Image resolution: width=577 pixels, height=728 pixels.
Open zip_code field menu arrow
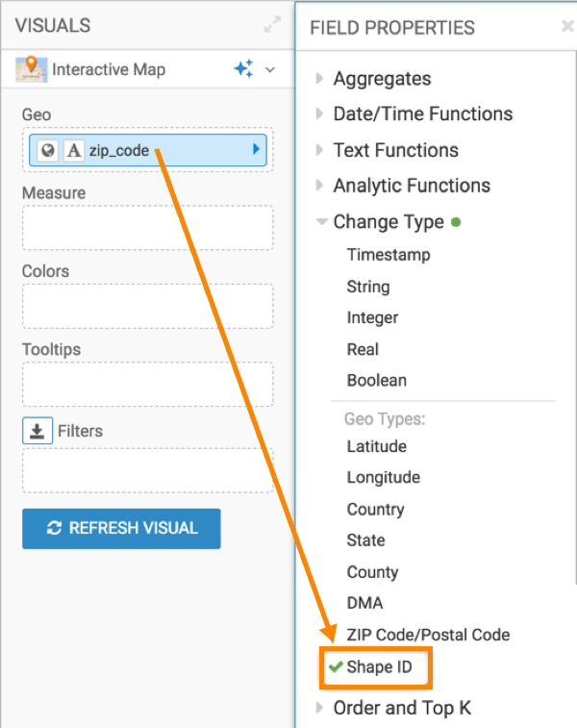click(x=256, y=150)
